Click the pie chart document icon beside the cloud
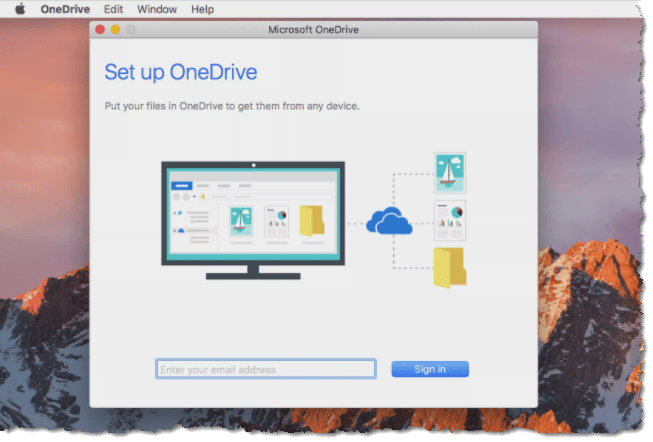Image resolution: width=653 pixels, height=442 pixels. (x=449, y=220)
